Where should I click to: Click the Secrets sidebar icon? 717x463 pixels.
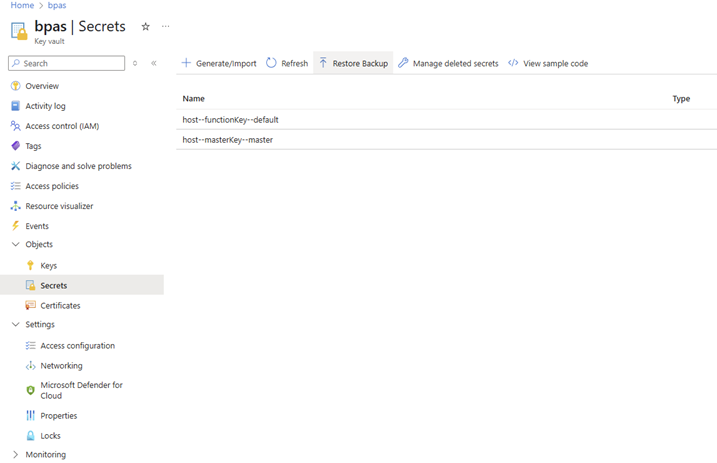[x=30, y=285]
